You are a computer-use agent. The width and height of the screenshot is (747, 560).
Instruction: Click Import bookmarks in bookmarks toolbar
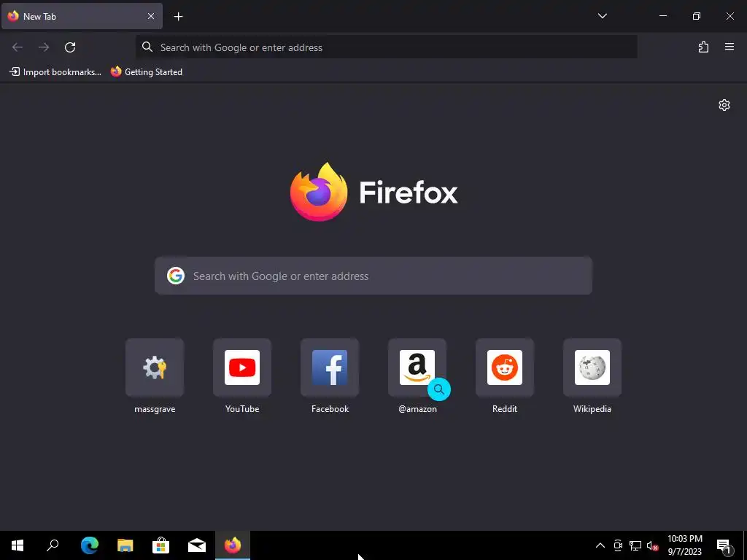[55, 72]
